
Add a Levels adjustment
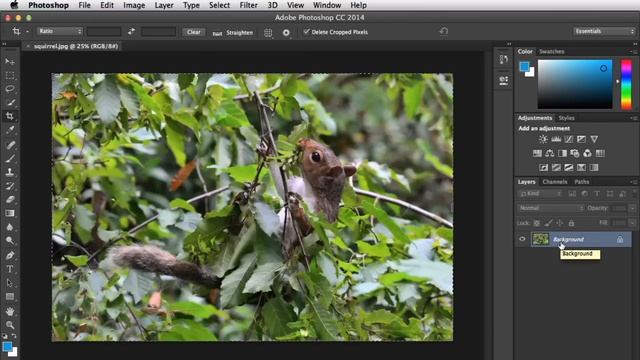[x=556, y=140]
